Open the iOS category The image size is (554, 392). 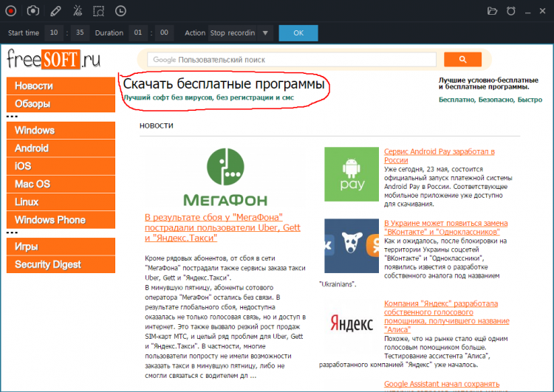[x=61, y=166]
